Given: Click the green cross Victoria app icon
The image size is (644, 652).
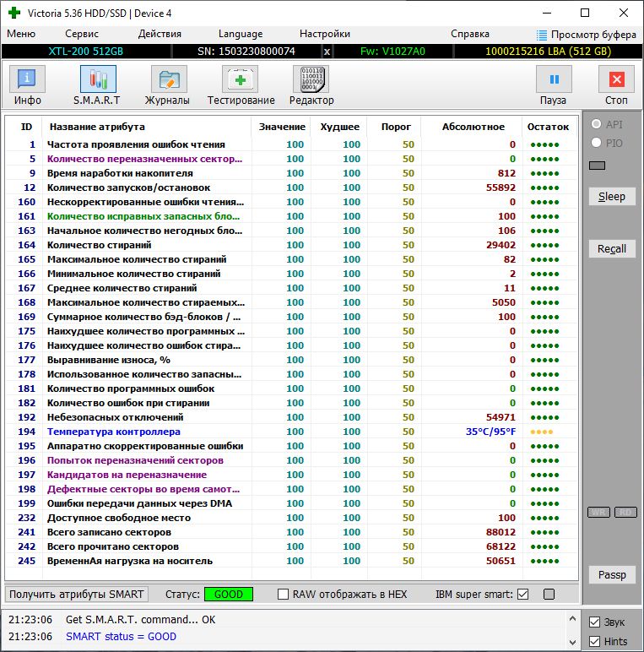Looking at the screenshot, I should point(14,13).
